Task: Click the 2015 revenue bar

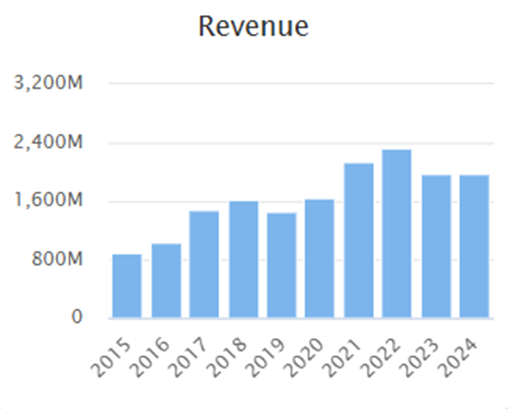Action: [127, 286]
